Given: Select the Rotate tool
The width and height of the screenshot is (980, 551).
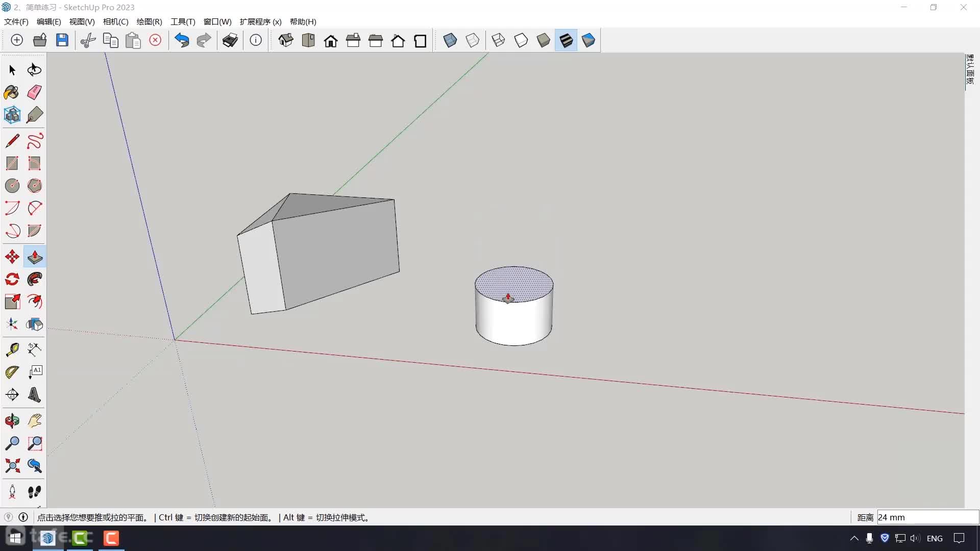Looking at the screenshot, I should 12,279.
